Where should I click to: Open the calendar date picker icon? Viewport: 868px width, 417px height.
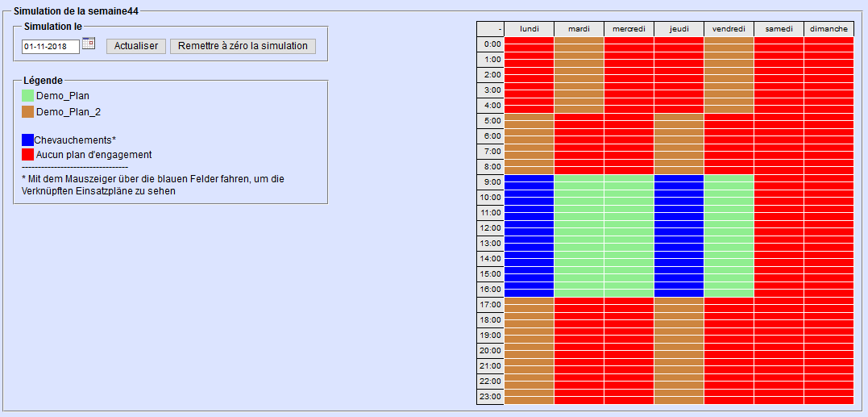89,44
